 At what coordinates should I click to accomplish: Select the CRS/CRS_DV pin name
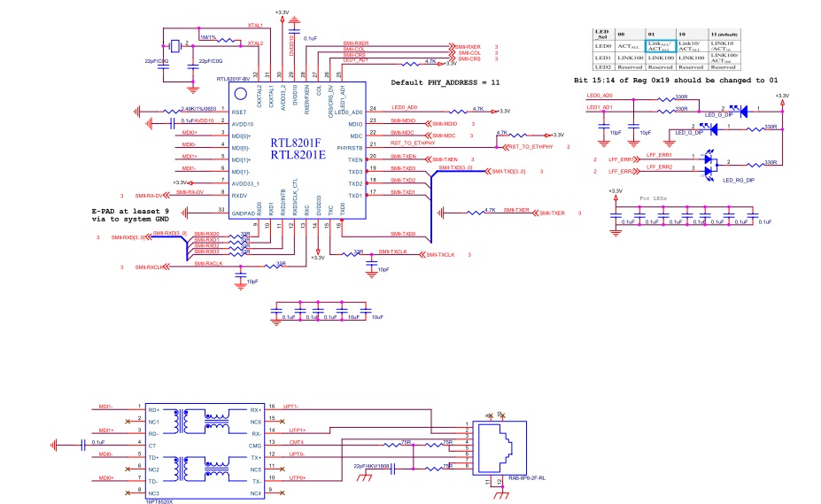(x=331, y=101)
